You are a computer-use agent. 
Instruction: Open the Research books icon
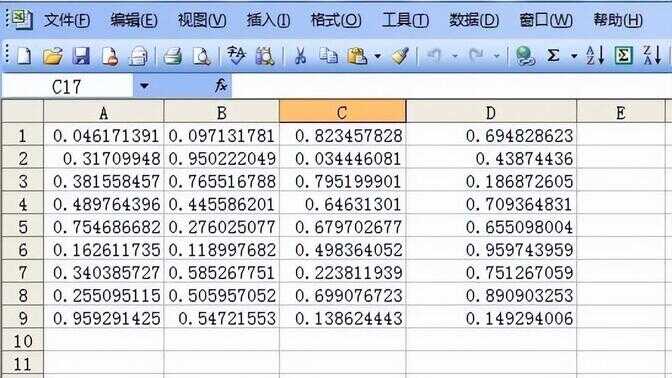click(265, 56)
